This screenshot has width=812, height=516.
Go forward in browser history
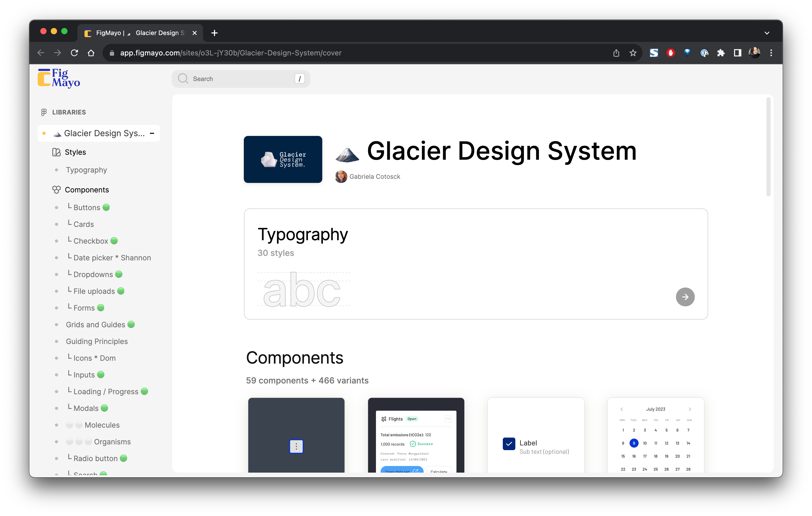click(58, 53)
